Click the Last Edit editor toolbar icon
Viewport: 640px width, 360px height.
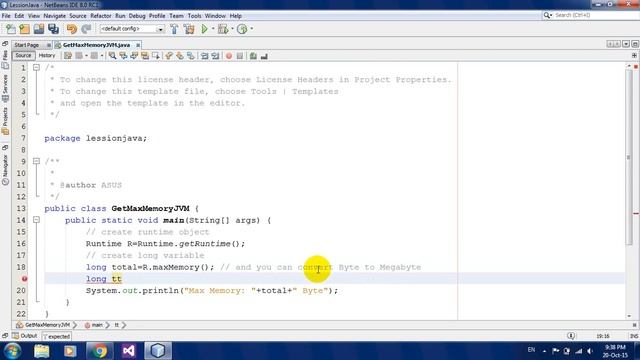(x=68, y=56)
